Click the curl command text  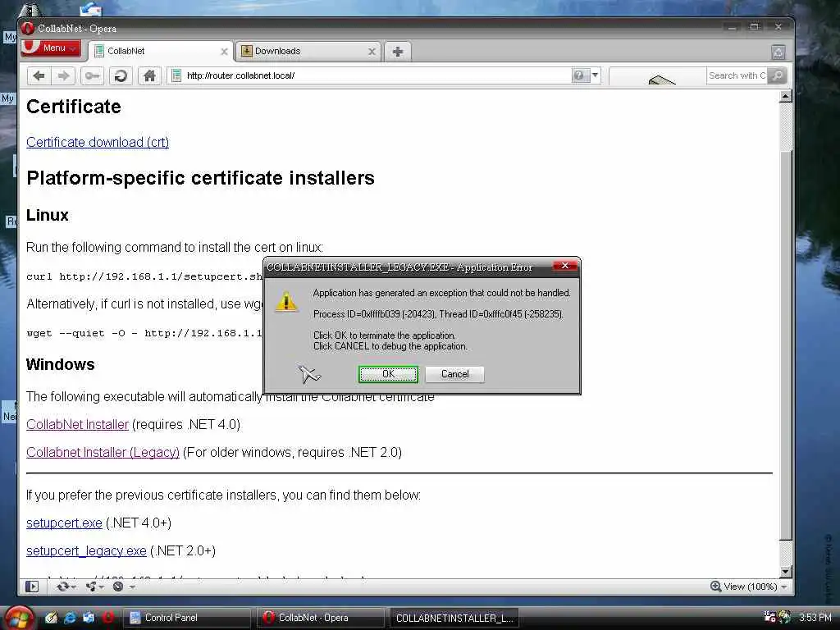144,276
